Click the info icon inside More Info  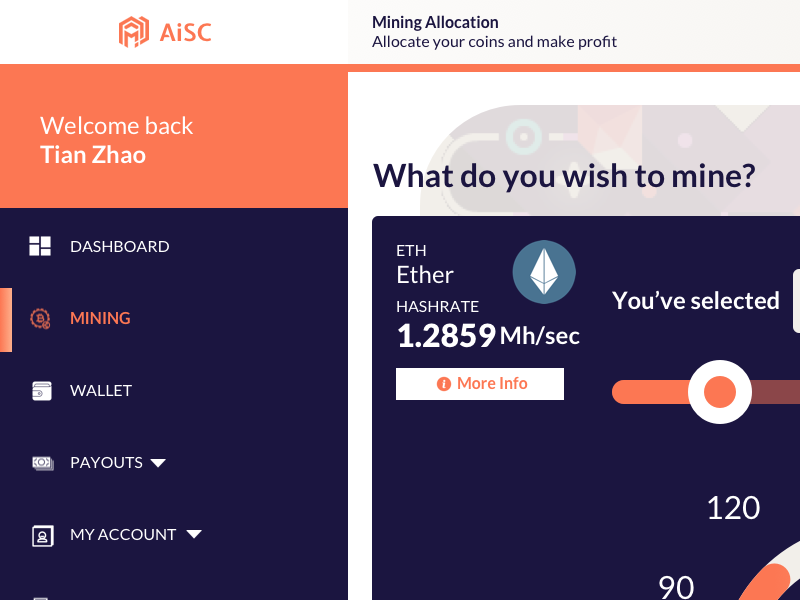443,383
